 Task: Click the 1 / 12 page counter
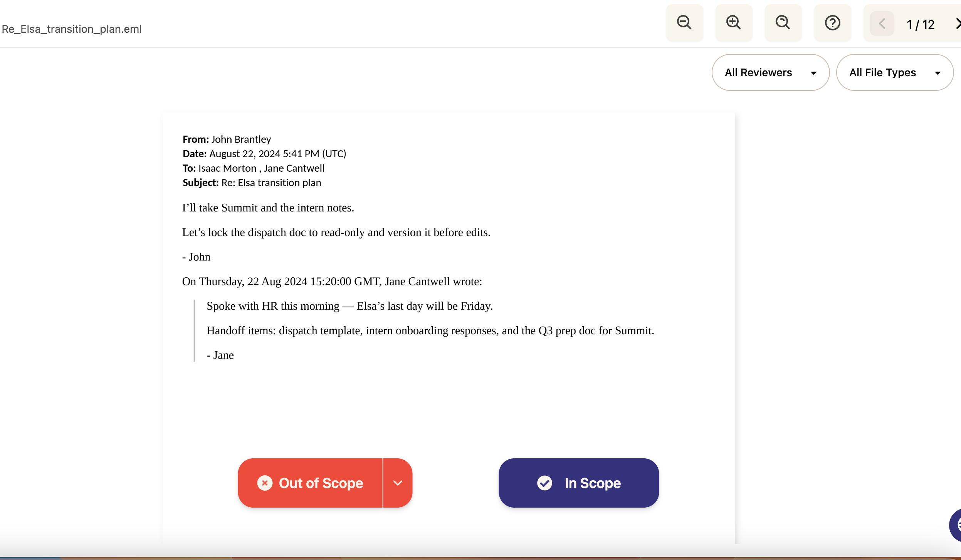click(x=921, y=25)
